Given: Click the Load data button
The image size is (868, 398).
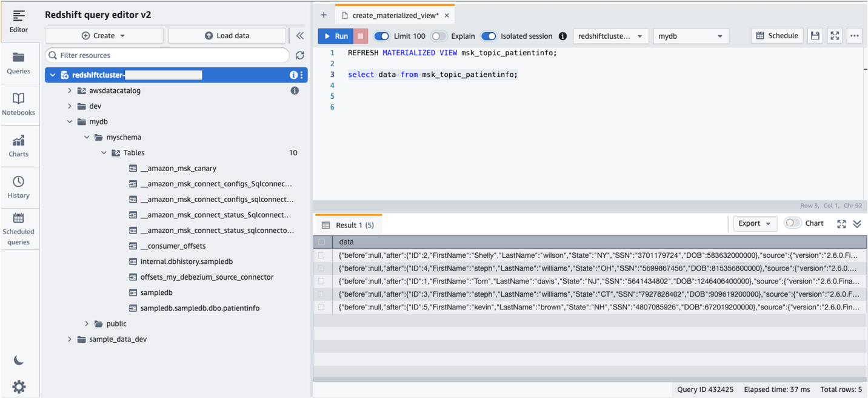Looking at the screenshot, I should pyautogui.click(x=227, y=36).
